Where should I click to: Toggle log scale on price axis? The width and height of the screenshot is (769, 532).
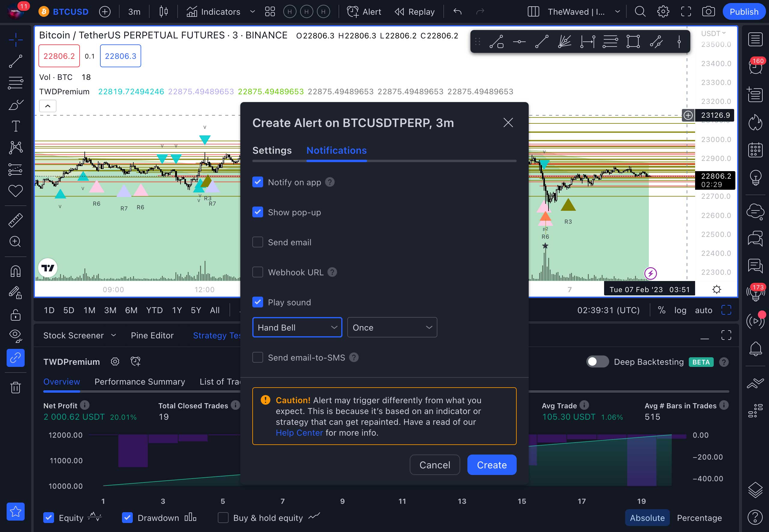pyautogui.click(x=680, y=310)
